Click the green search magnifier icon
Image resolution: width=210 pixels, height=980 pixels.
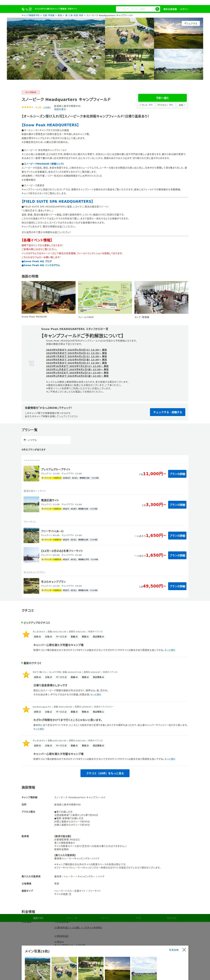coord(157,9)
